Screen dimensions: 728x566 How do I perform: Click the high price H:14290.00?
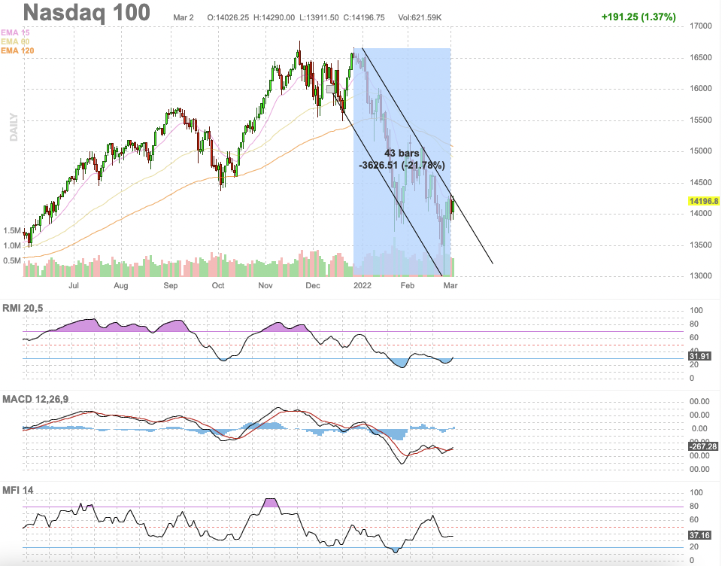[274, 17]
